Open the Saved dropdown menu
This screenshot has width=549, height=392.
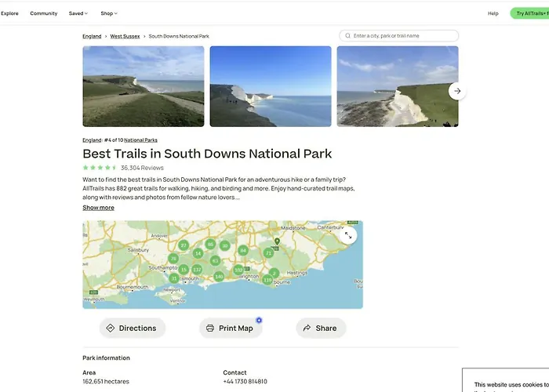(x=78, y=13)
